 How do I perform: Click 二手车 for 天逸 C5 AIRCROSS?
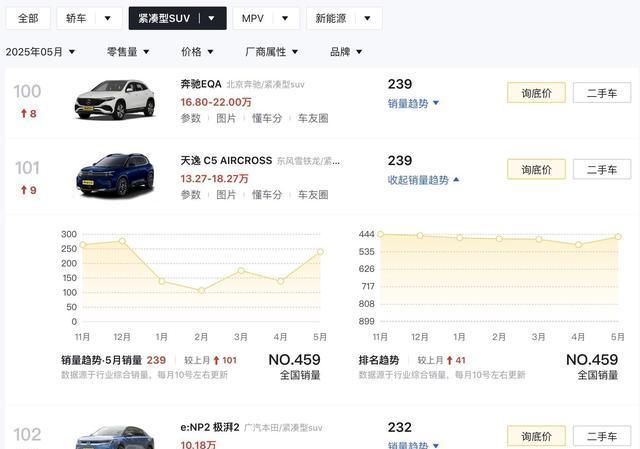(602, 169)
